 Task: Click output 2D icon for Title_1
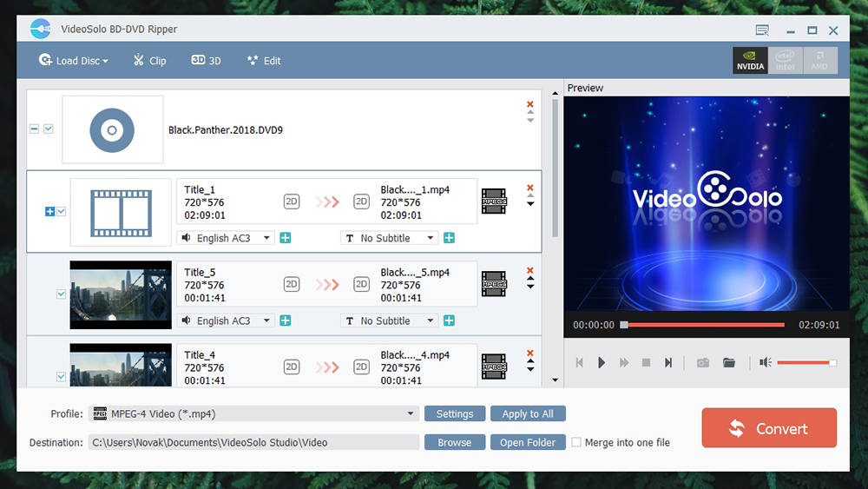[361, 202]
